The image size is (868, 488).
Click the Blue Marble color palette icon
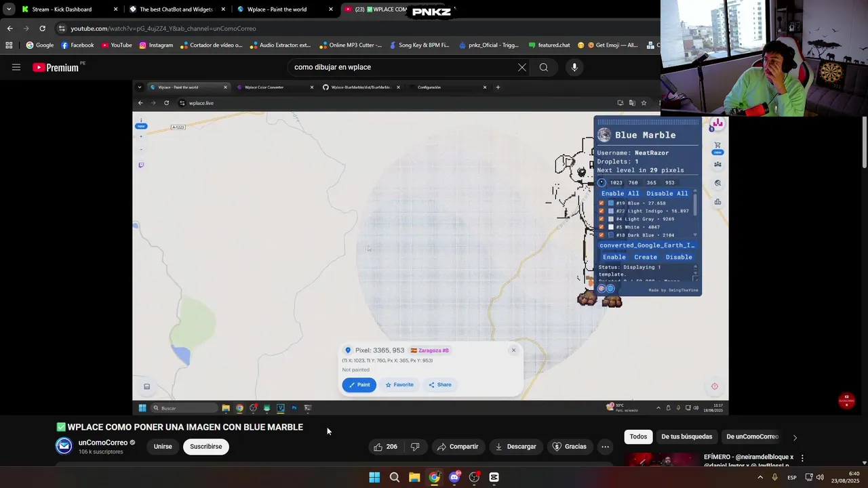pyautogui.click(x=601, y=289)
